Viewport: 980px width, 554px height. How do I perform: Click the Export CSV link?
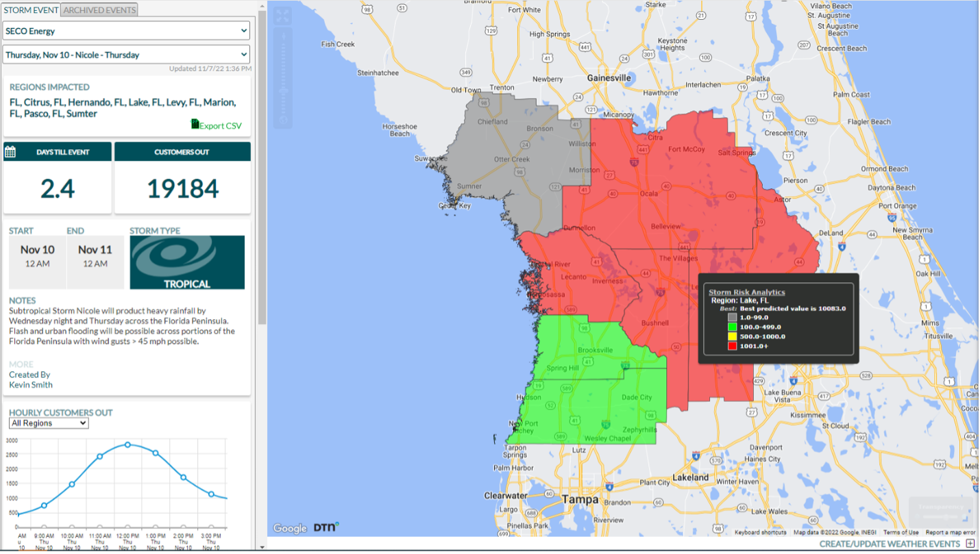click(x=221, y=125)
